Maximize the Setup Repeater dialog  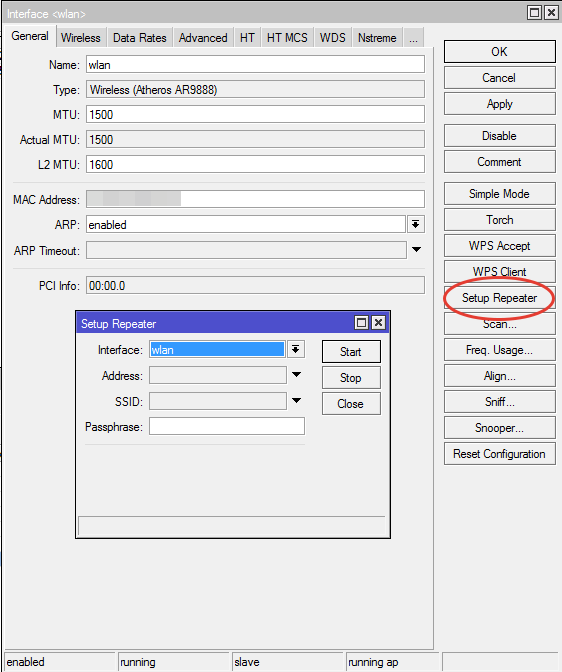click(361, 322)
